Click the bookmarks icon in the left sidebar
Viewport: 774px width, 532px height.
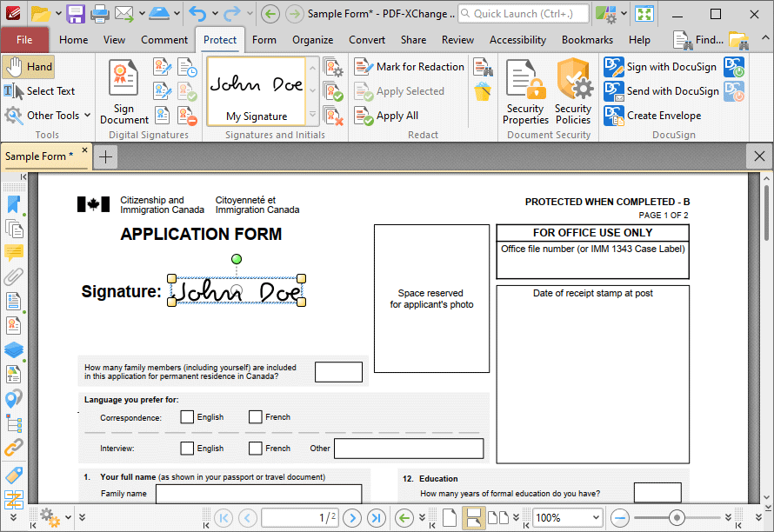click(14, 204)
